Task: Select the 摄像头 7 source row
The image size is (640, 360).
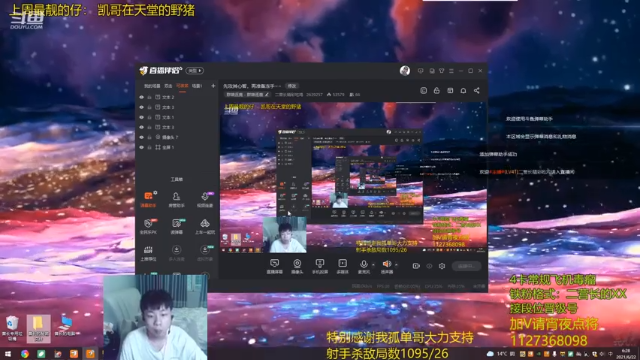Action: pyautogui.click(x=178, y=137)
